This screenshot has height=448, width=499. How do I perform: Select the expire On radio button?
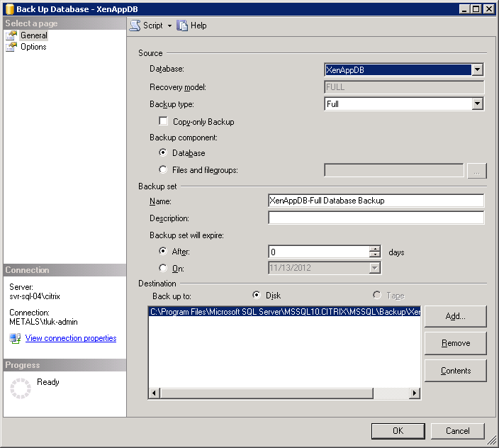coord(163,268)
